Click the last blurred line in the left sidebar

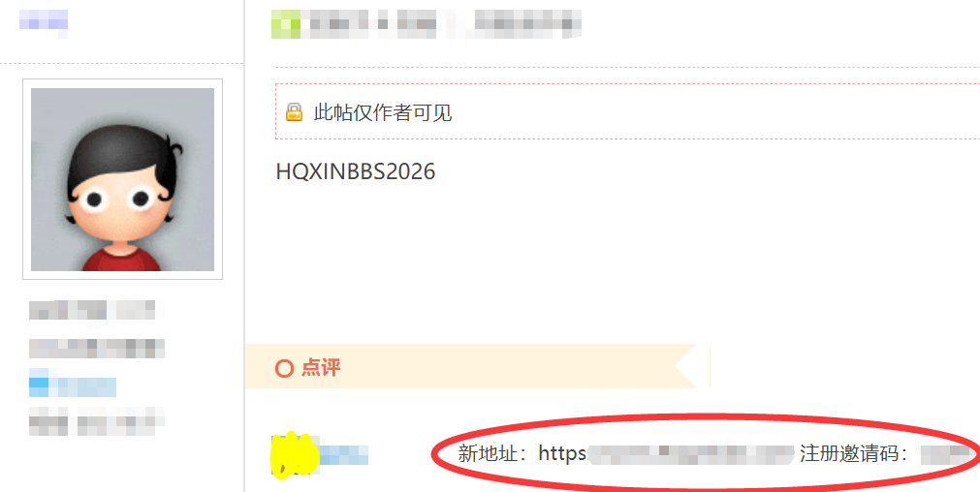(96, 421)
